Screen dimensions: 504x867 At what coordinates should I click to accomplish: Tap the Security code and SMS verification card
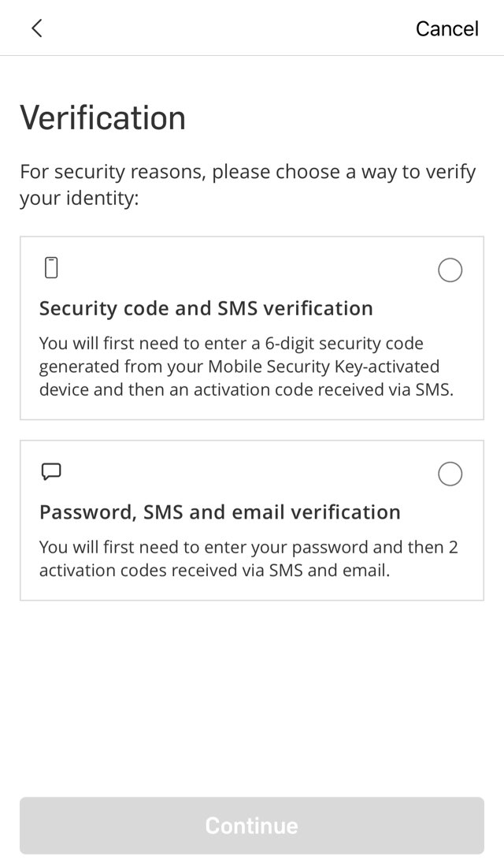(x=251, y=327)
